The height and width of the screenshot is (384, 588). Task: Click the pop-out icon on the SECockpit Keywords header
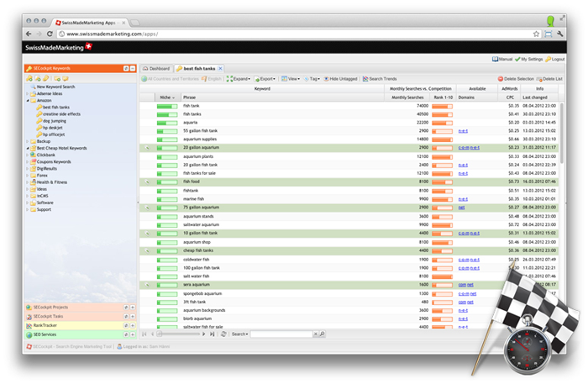coord(126,68)
